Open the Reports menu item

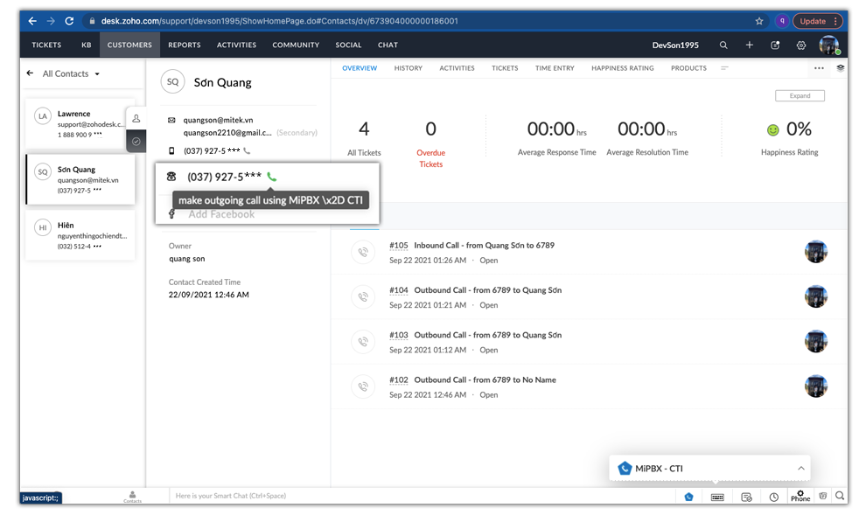coord(184,45)
